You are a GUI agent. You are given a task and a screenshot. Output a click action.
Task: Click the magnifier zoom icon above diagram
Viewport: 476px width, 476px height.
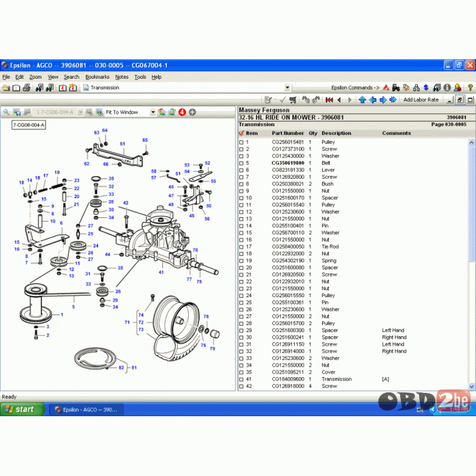click(x=6, y=112)
